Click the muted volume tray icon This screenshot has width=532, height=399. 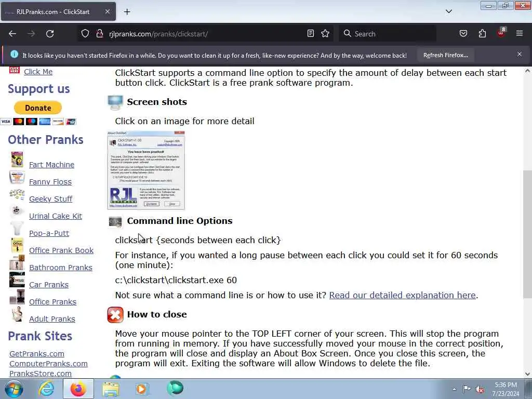click(x=480, y=389)
